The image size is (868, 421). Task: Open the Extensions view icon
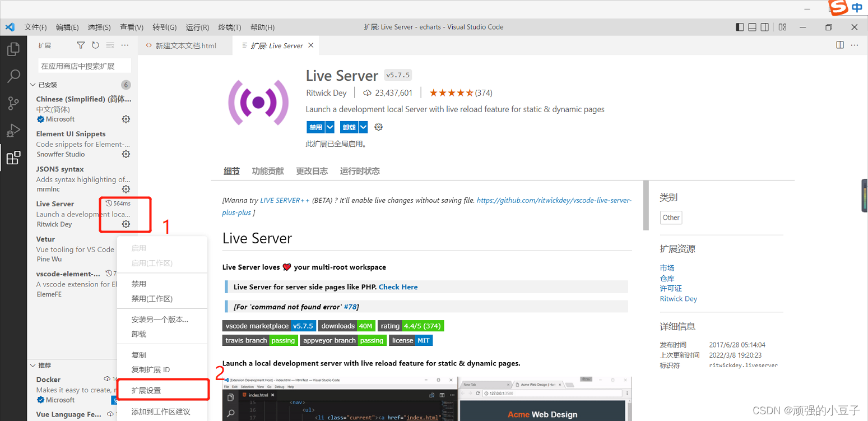13,158
